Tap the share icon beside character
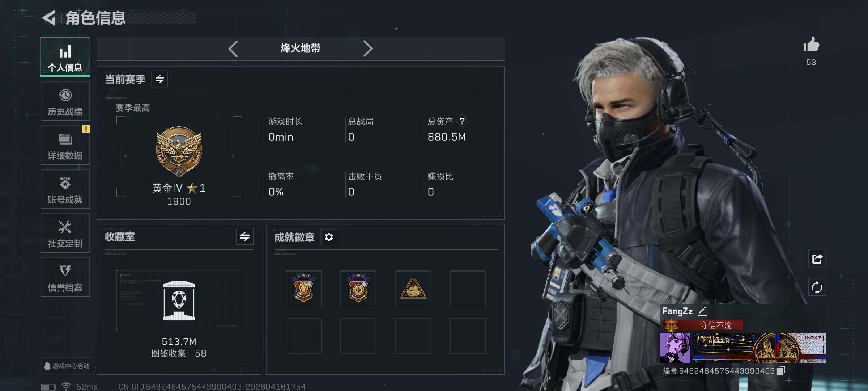Viewport: 868px width, 391px height. pos(817,258)
